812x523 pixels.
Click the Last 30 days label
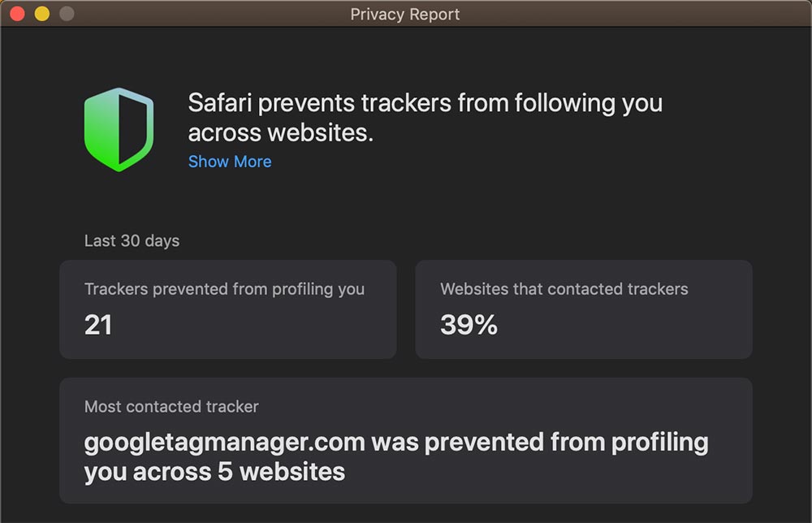tap(132, 240)
